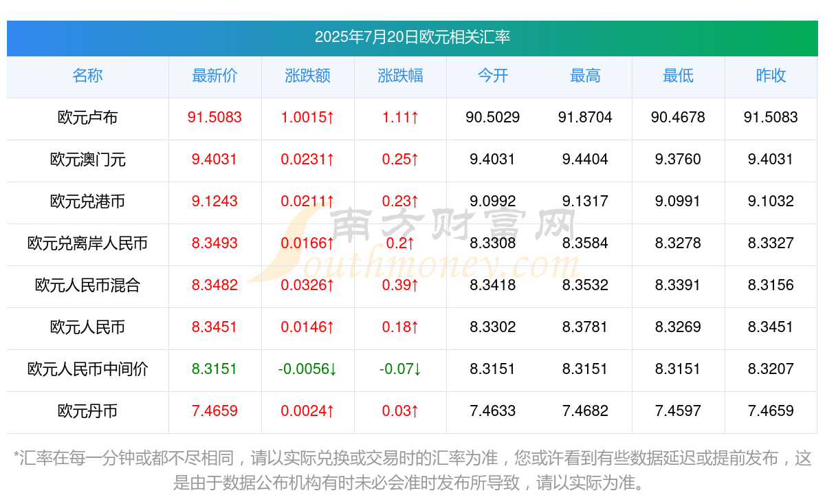Select the 欧元人民币混合 row name
This screenshot has height=504, width=825.
click(x=87, y=285)
